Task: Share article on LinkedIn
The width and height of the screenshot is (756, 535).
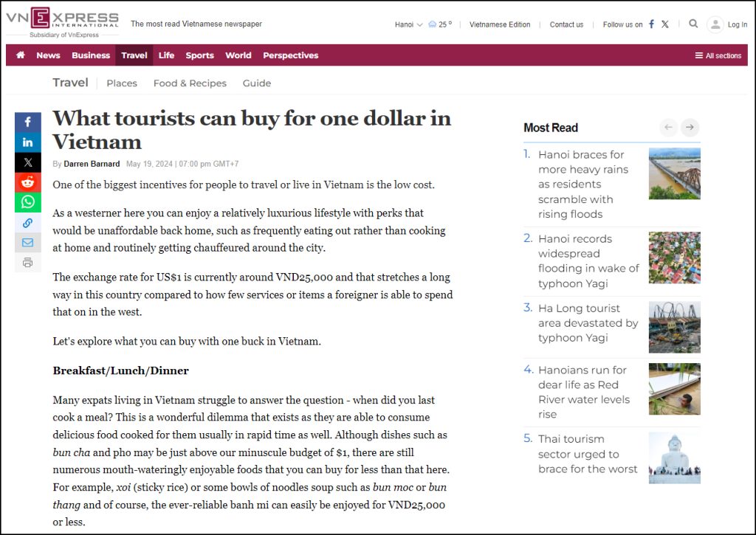Action: click(x=28, y=142)
